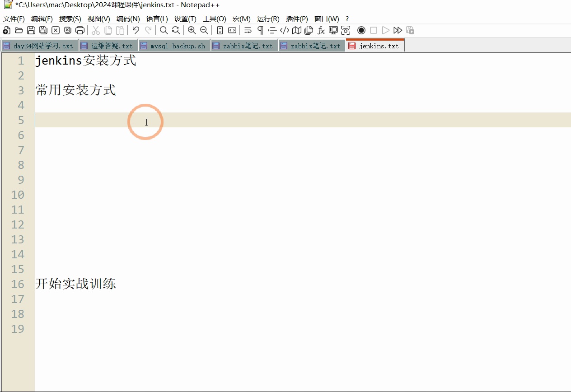Open the Function List panel icon
The width and height of the screenshot is (571, 392).
[x=321, y=30]
